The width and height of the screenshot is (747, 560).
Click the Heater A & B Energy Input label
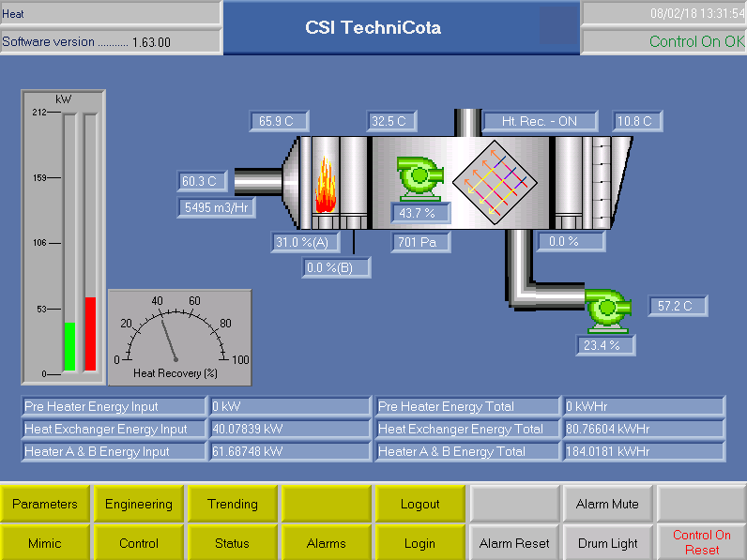(114, 451)
